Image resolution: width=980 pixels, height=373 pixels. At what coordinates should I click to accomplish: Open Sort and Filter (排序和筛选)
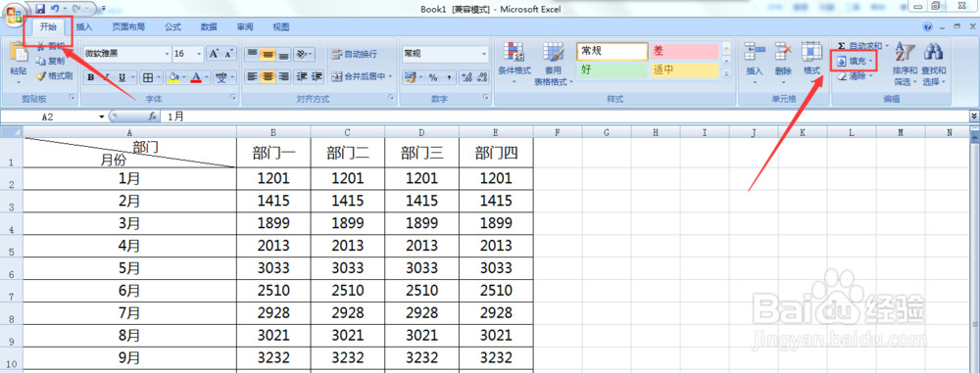tap(905, 63)
